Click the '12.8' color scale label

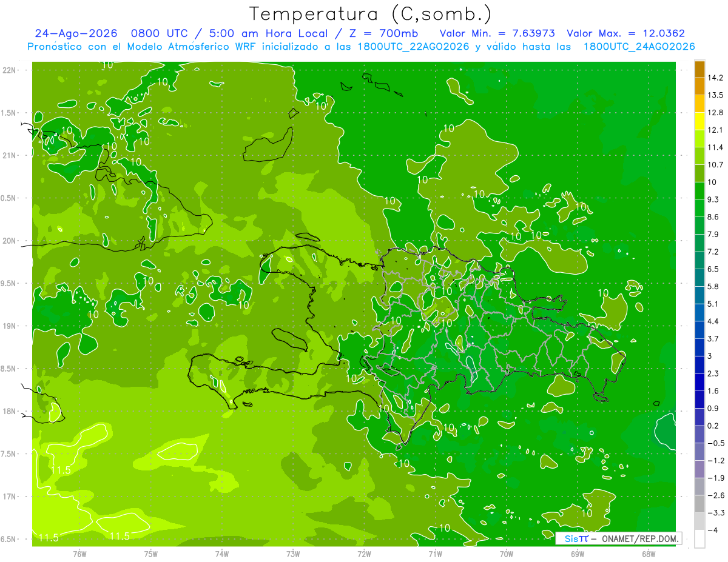click(x=716, y=113)
